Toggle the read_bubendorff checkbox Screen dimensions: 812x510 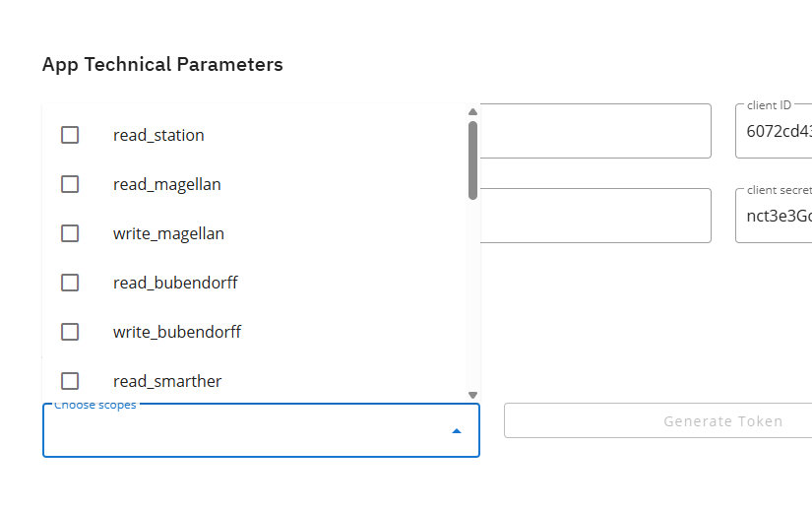click(70, 283)
